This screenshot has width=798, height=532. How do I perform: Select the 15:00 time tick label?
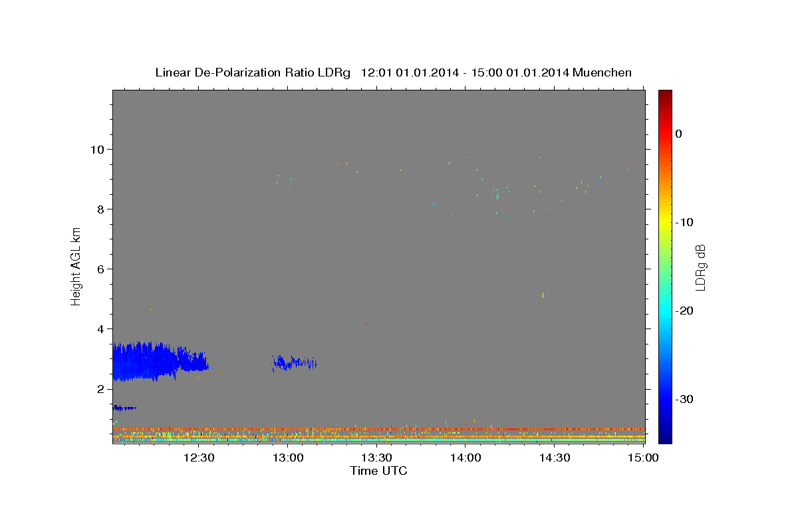point(643,458)
